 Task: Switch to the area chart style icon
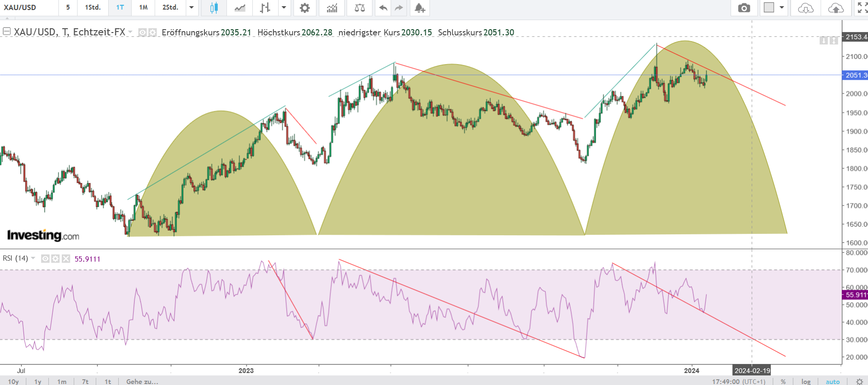(240, 8)
